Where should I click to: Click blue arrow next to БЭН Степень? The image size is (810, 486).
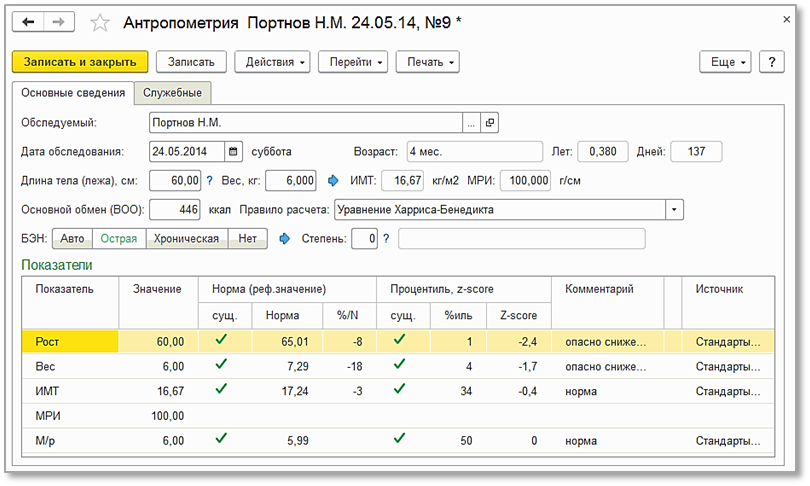pos(285,239)
